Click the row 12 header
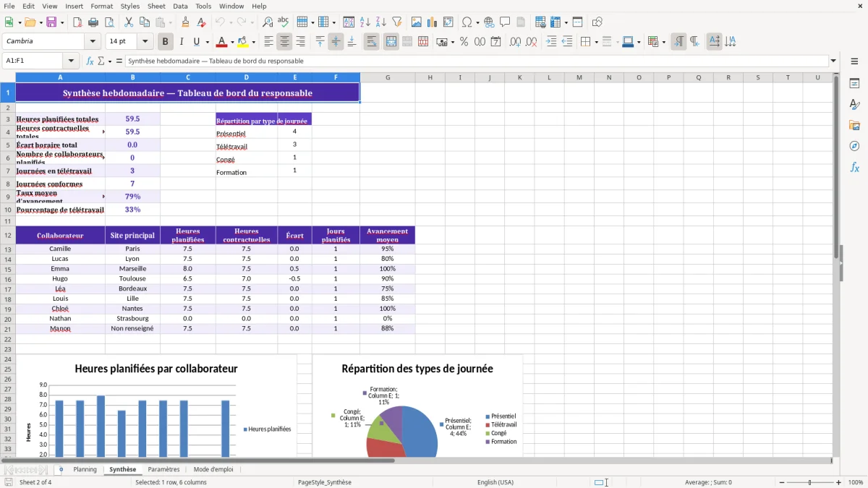The height and width of the screenshot is (488, 868). tap(7, 235)
